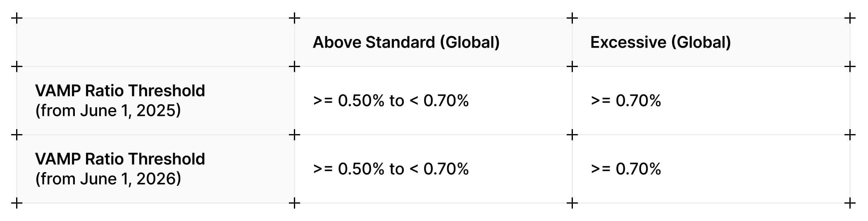
Task: Click the plus marker at table's top-left corner
Action: tap(17, 18)
